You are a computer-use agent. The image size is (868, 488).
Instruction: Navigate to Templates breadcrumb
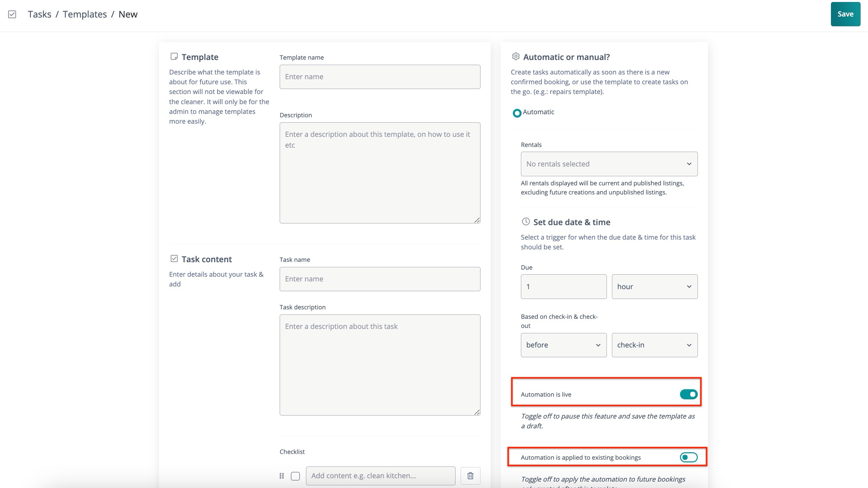(85, 14)
